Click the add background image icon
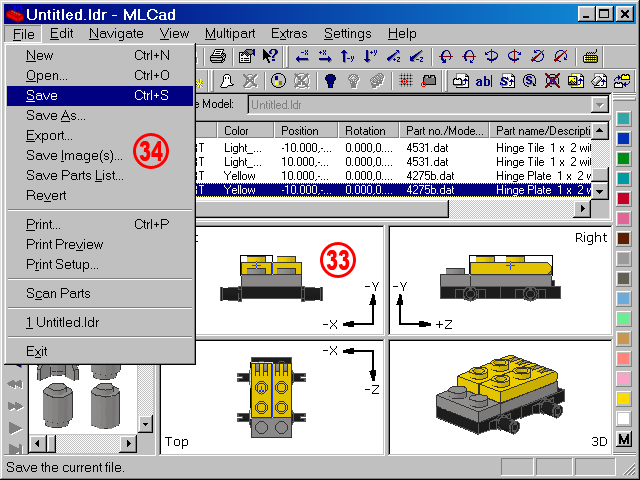The image size is (640, 480). click(x=575, y=80)
